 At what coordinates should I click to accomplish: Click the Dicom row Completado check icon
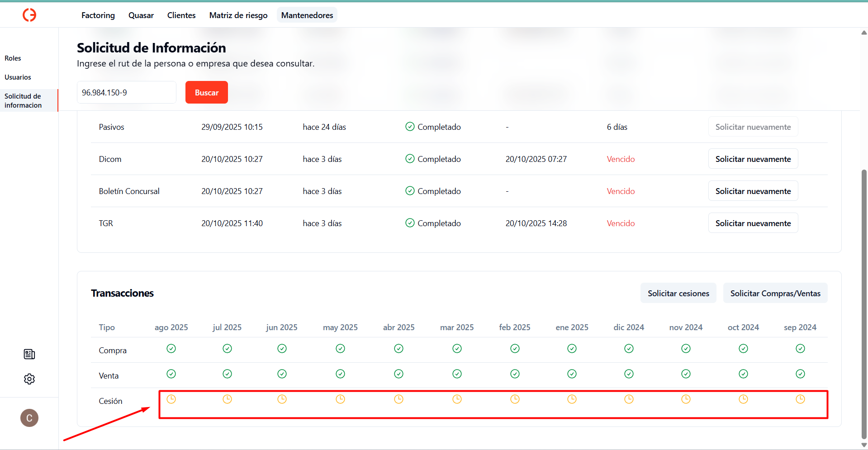(410, 159)
